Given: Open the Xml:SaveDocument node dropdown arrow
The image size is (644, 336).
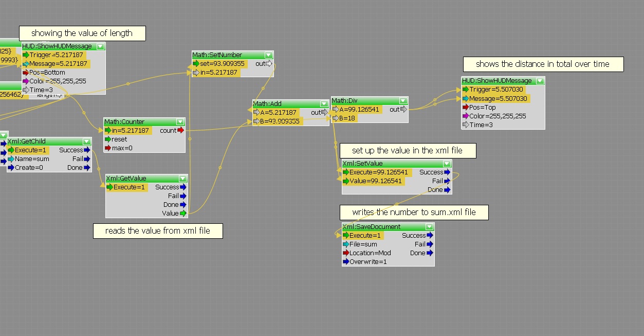Looking at the screenshot, I should [429, 227].
